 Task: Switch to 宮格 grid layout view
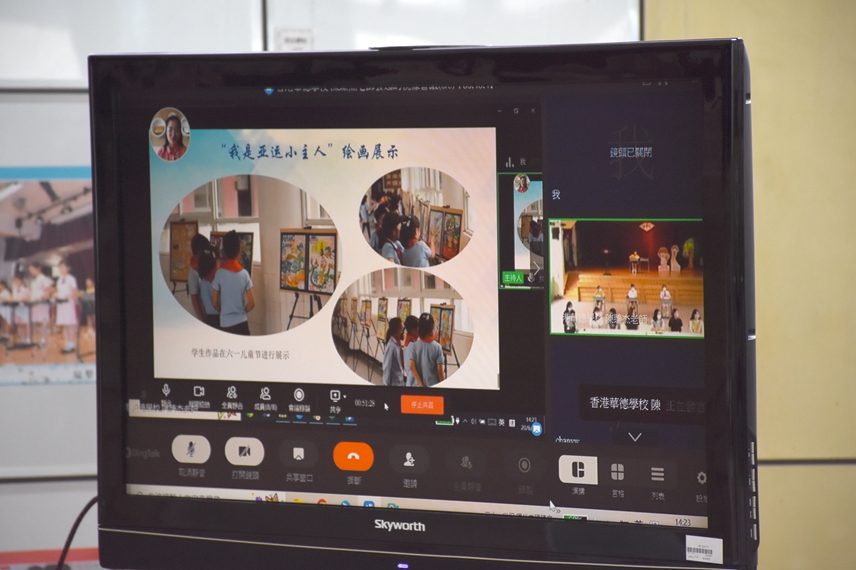[617, 472]
